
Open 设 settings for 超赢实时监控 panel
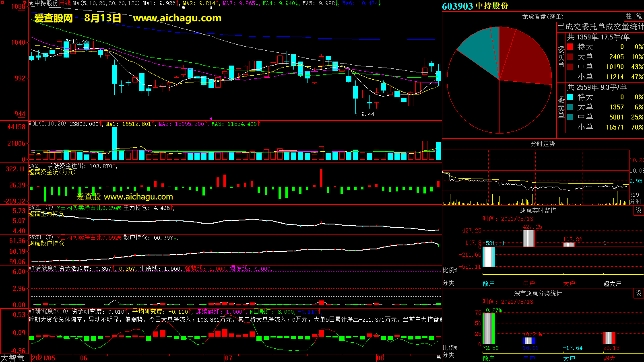638,210
